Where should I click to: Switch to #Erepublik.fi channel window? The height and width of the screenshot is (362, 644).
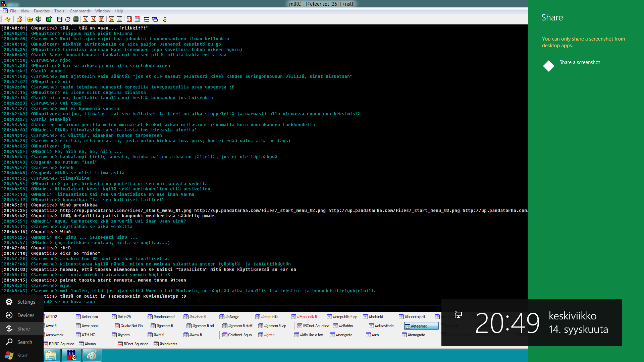pyautogui.click(x=306, y=317)
